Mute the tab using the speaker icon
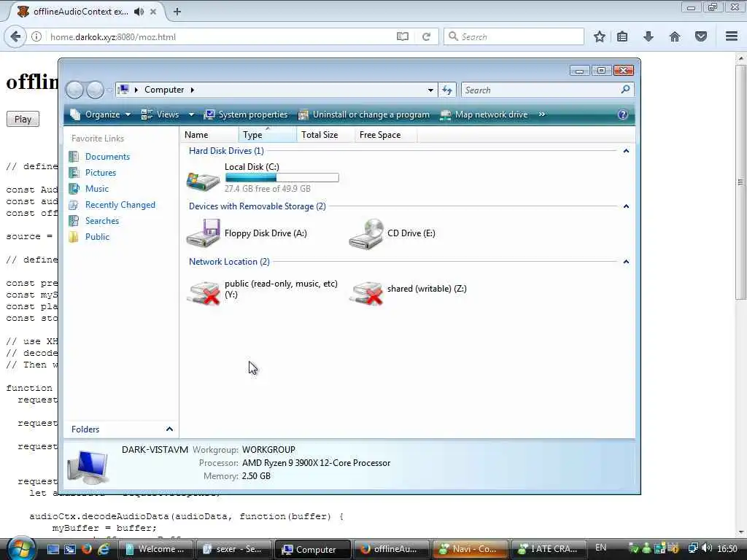 [x=139, y=12]
